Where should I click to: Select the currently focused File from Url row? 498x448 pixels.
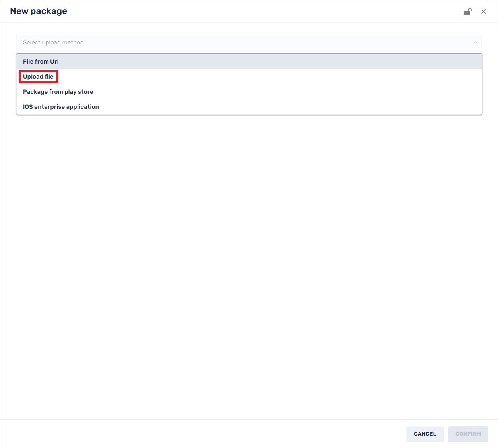tap(41, 61)
